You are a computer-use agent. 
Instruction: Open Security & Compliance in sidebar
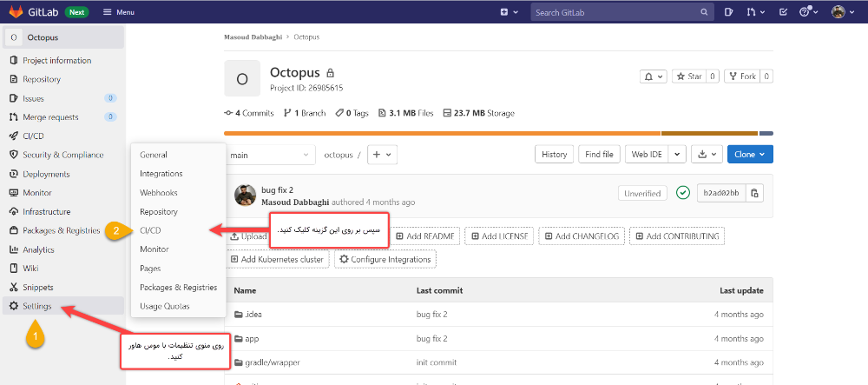pyautogui.click(x=63, y=155)
